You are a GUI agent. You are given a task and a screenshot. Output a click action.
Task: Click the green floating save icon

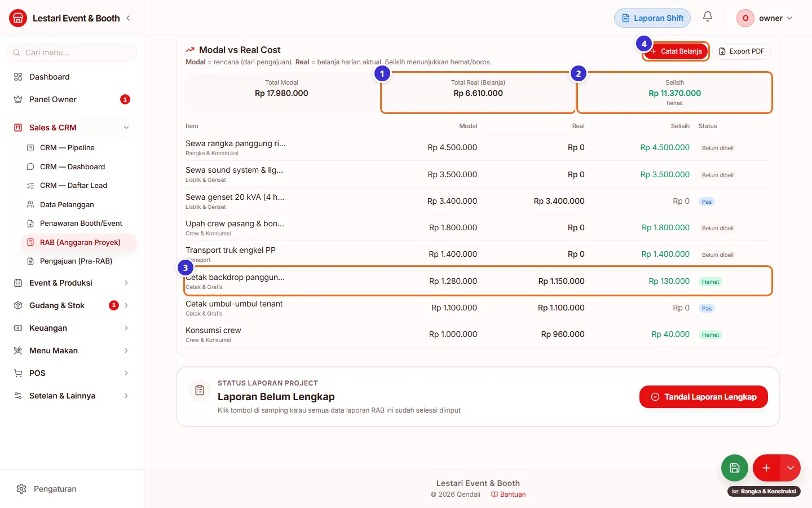pos(735,468)
